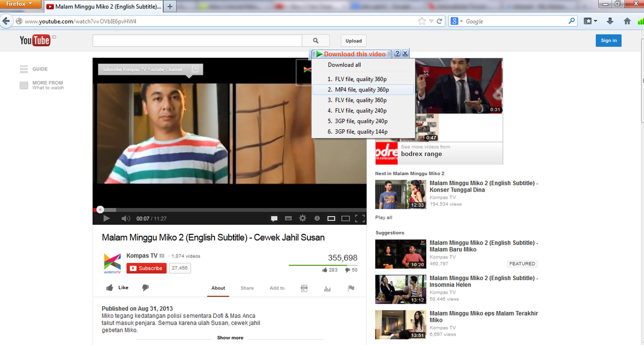Enter fullscreen mode in the video player
This screenshot has width=644, height=345.
pyautogui.click(x=360, y=218)
